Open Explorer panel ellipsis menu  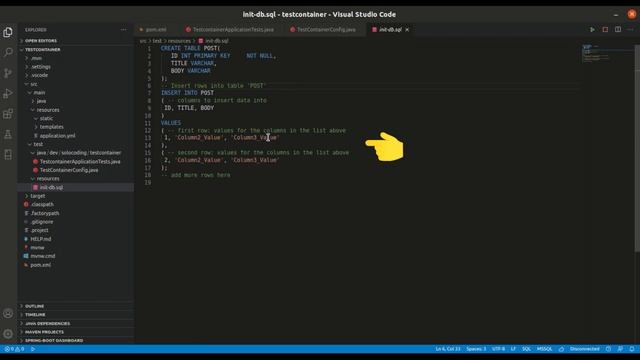[123, 29]
